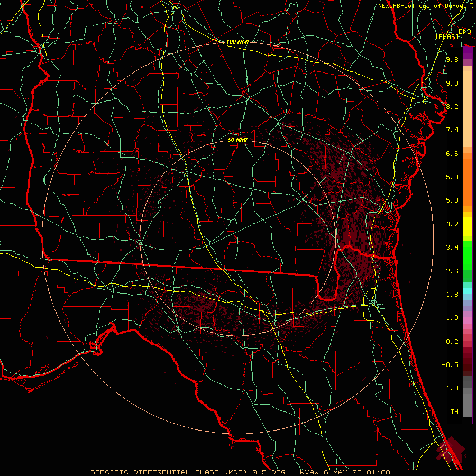The height and width of the screenshot is (476, 476).
Task: Select the -0.5 scale label
Action: (x=450, y=364)
